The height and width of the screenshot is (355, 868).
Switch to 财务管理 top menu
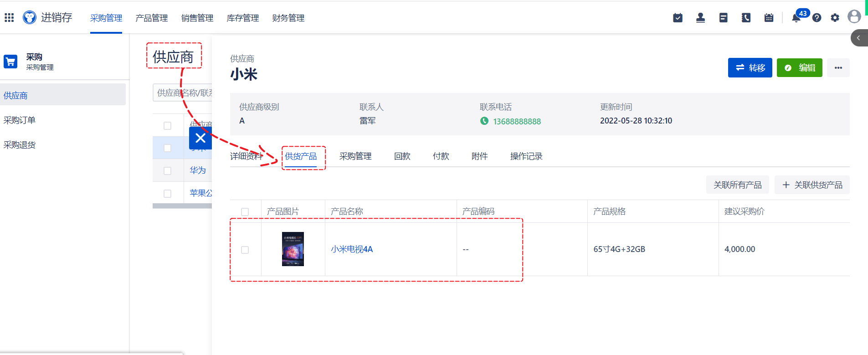click(x=288, y=18)
